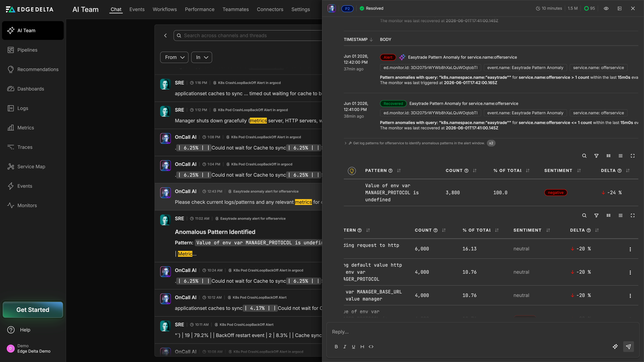Switch to the Chat tab
Screen dimensions: 644x362
coord(116,9)
